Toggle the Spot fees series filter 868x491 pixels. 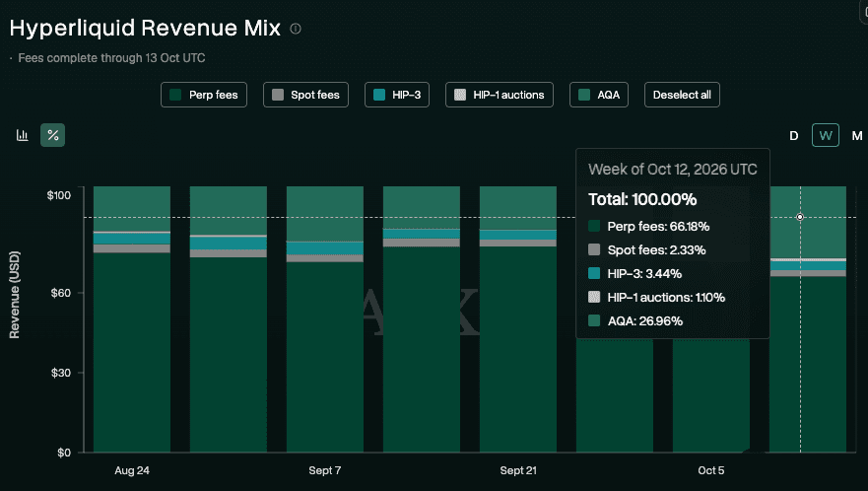click(305, 95)
